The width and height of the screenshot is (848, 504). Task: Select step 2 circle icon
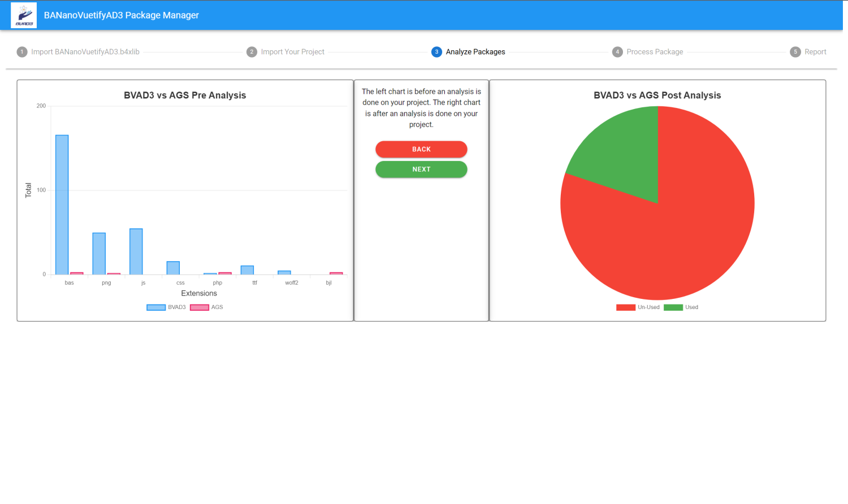[x=252, y=52]
